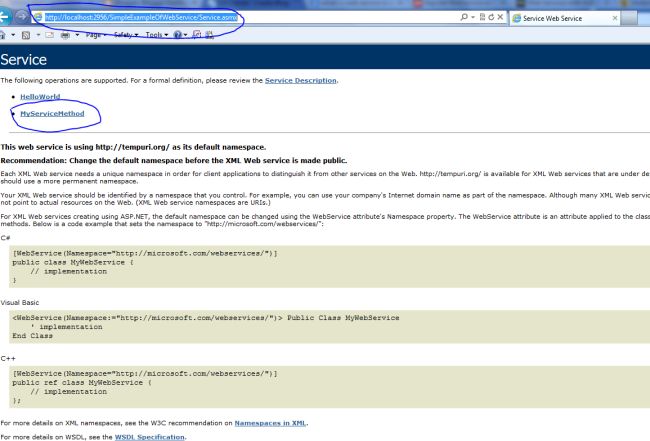Image resolution: width=650 pixels, height=441 pixels.
Task: Click the last command bar add-on icon
Action: click(x=210, y=35)
